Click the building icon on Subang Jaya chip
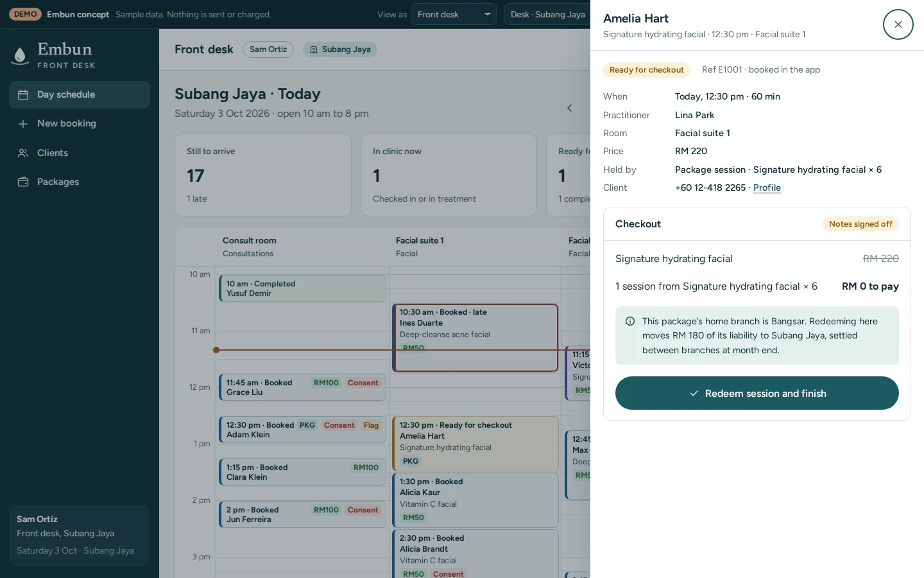Screen dimensions: 924x578 pos(314,49)
